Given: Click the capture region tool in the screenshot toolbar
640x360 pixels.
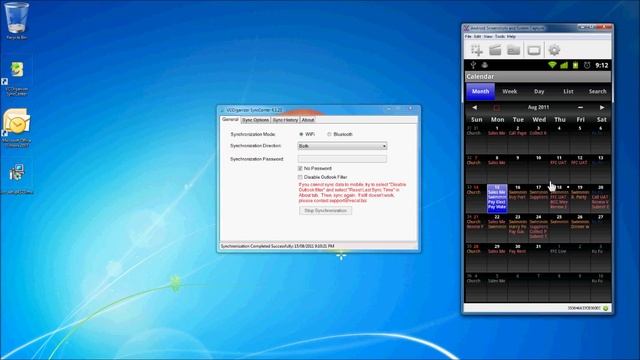Looking at the screenshot, I should coord(477,50).
